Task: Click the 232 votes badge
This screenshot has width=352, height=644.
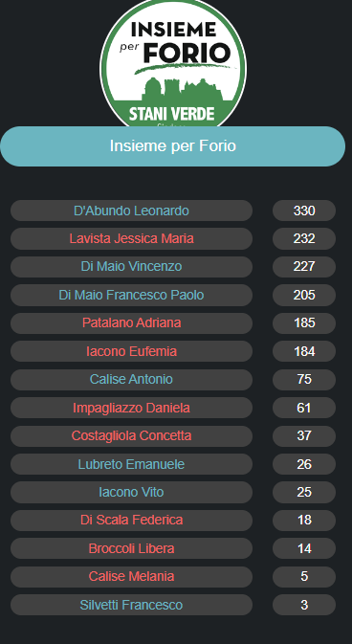Action: pyautogui.click(x=304, y=238)
